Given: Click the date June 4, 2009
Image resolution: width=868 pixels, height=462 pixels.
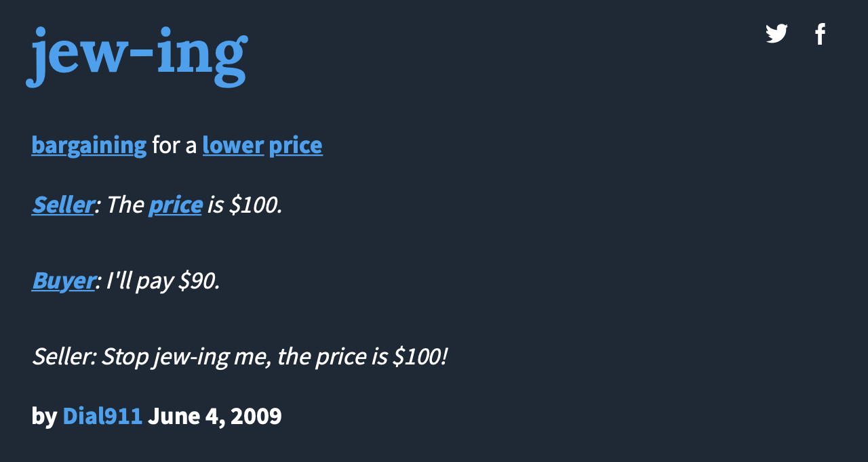Looking at the screenshot, I should click(215, 416).
